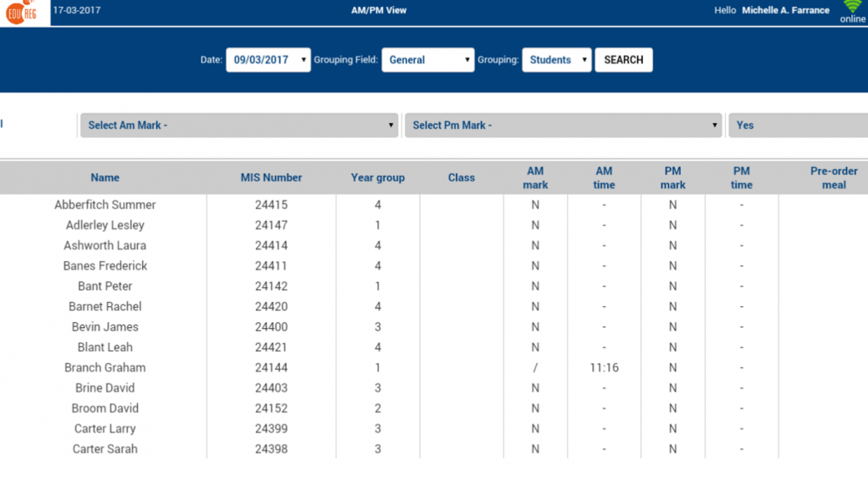Screen dimensions: 868x482
Task: Click the Year group column header
Action: 377,177
